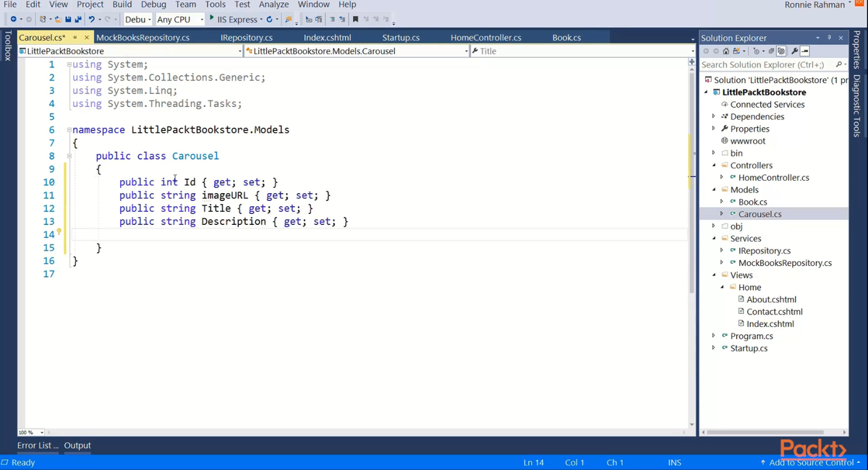The height and width of the screenshot is (470, 868).
Task: Collapse the Views folder in Solution Explorer
Action: pos(713,275)
